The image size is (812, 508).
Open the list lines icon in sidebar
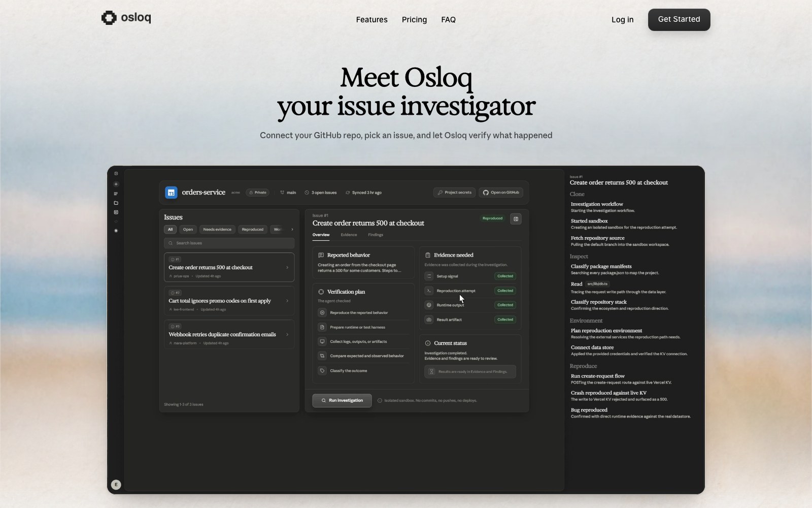pyautogui.click(x=116, y=194)
